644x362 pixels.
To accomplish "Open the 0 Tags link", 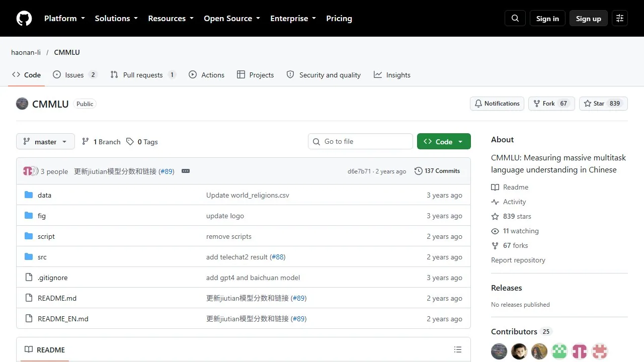I will click(142, 142).
